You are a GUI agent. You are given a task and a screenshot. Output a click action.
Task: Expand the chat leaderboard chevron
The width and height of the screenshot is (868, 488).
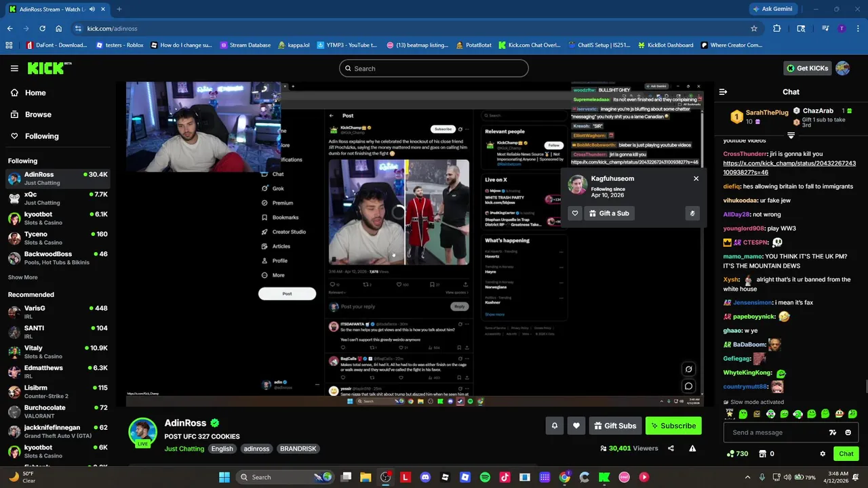coord(791,134)
